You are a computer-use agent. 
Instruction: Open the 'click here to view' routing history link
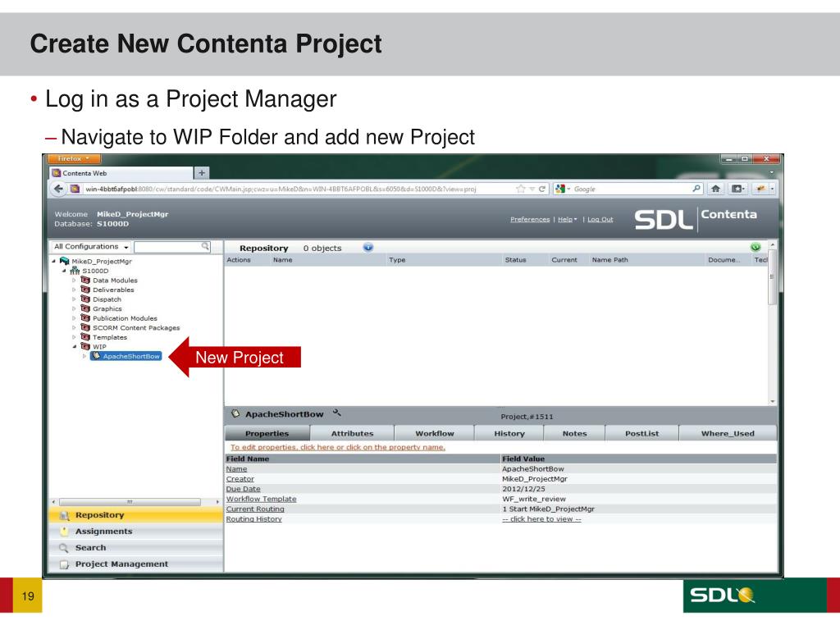(541, 519)
